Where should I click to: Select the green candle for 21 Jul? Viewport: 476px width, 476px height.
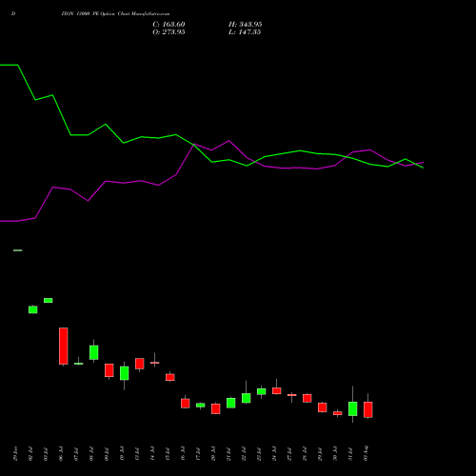[231, 403]
